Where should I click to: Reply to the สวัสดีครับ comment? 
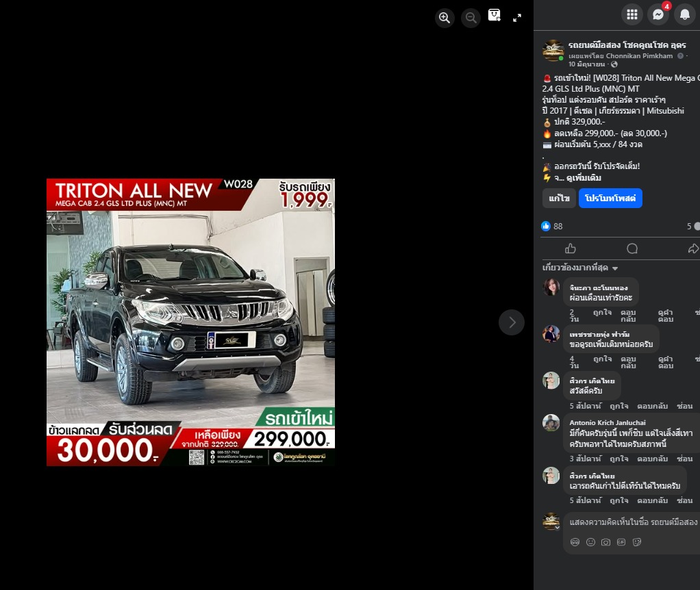tap(652, 406)
